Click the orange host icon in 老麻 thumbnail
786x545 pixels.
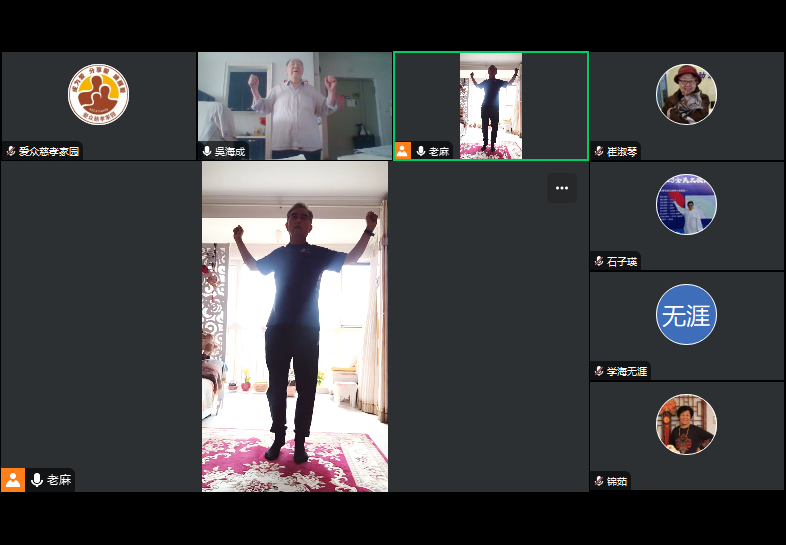[403, 151]
